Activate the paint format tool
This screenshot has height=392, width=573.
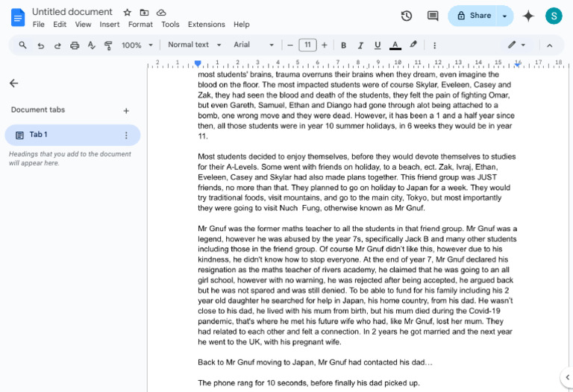108,45
